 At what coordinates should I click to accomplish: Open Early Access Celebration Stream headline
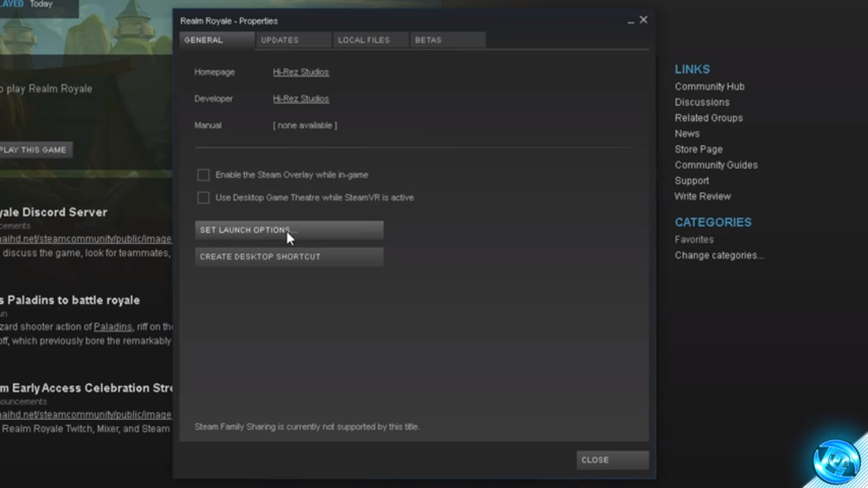86,388
